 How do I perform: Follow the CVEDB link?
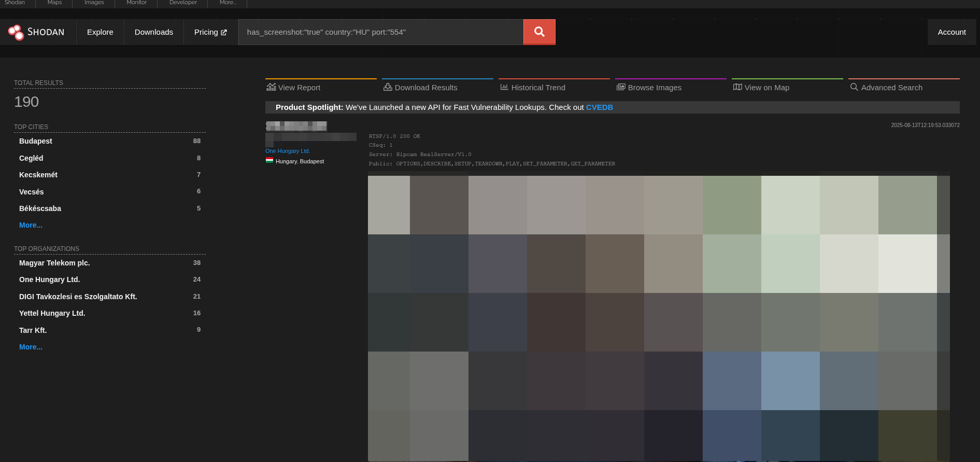(x=599, y=107)
